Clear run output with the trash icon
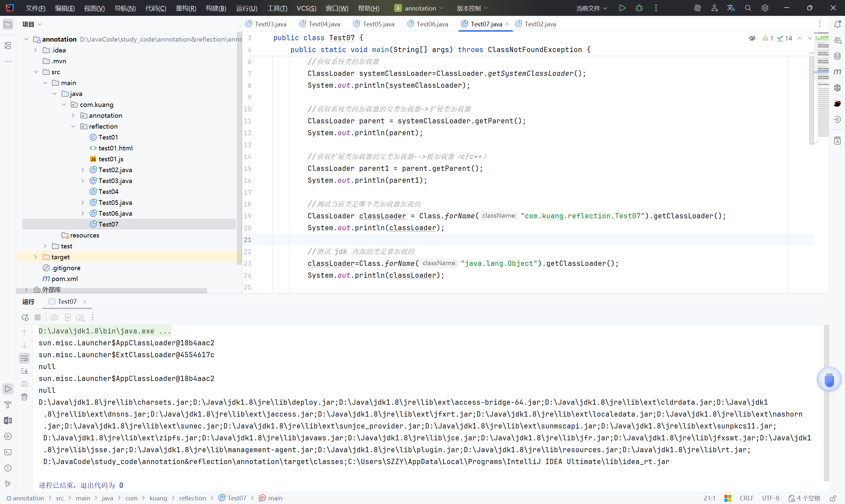 pos(24,397)
